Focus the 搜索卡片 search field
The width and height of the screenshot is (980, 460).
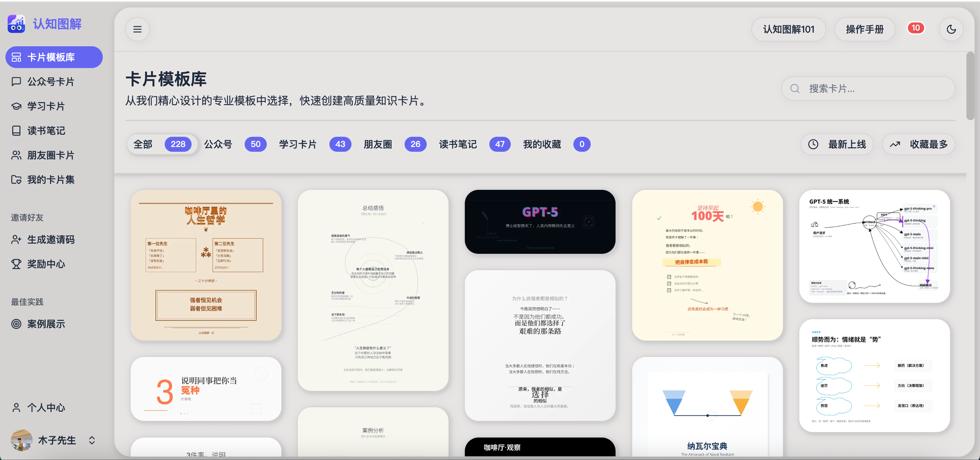[868, 89]
